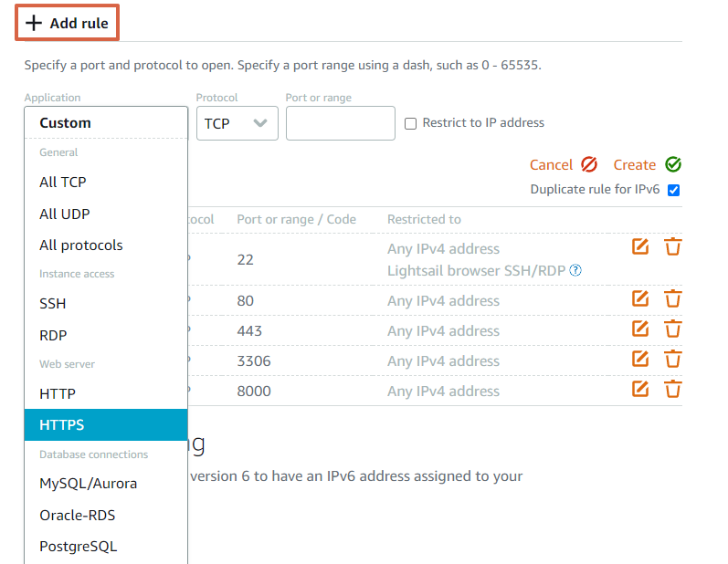Select SSH from the application list

pos(106,303)
